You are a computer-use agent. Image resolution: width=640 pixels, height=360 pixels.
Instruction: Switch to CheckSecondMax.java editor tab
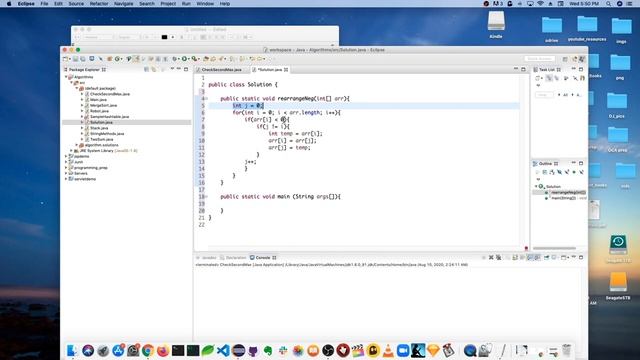tap(222, 70)
